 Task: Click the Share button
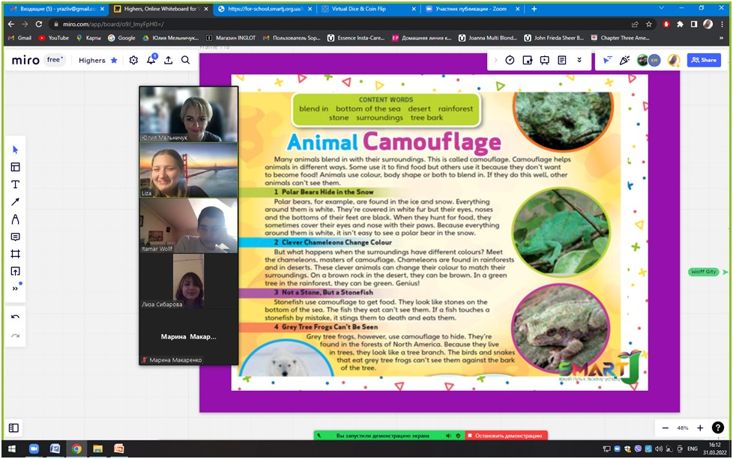coord(704,60)
